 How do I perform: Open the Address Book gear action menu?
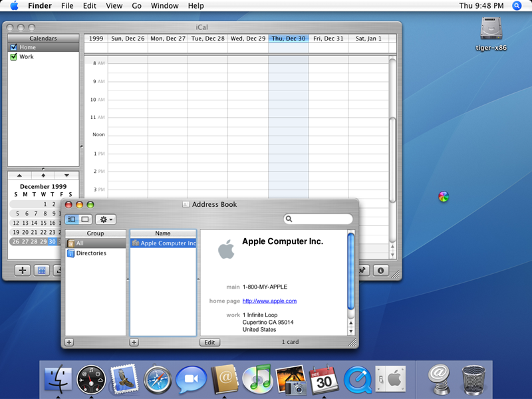(x=105, y=219)
